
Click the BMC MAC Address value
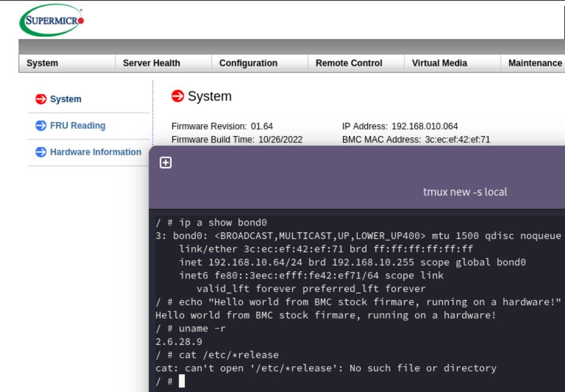[x=457, y=139]
